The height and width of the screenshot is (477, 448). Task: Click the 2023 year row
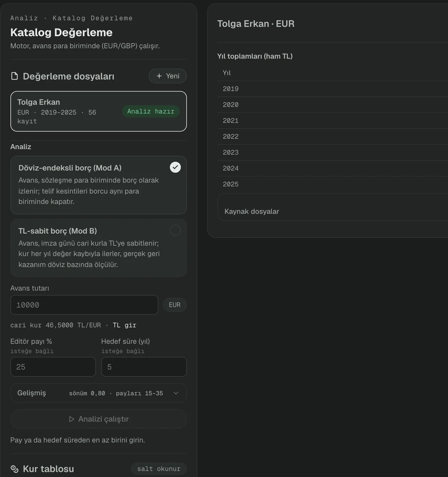tap(333, 152)
